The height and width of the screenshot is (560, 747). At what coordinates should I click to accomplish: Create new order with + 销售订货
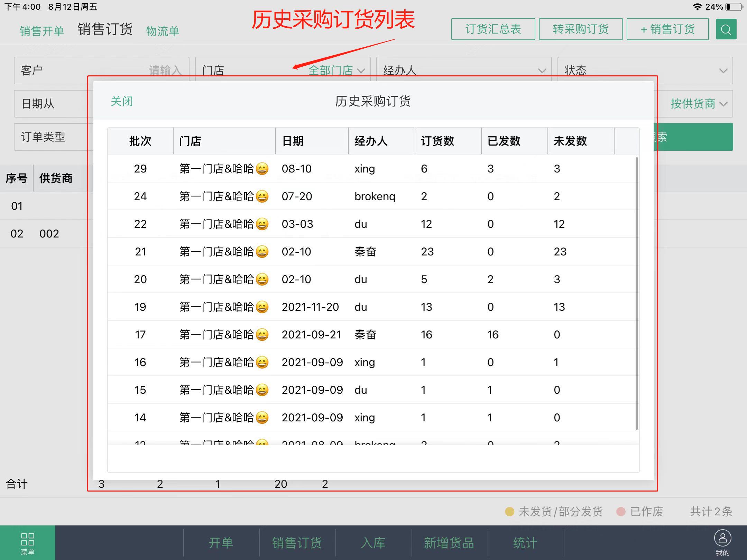pos(667,29)
